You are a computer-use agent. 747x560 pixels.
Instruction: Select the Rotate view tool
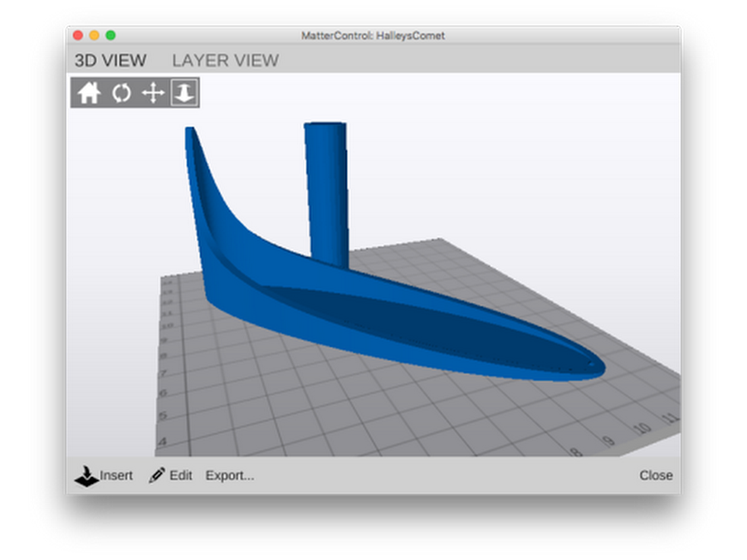(x=121, y=92)
